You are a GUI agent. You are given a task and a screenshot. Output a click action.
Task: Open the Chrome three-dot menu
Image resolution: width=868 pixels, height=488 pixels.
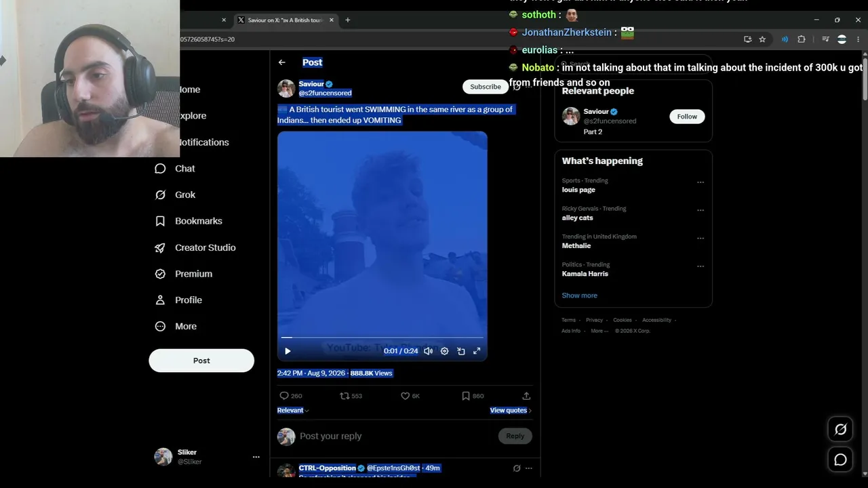pyautogui.click(x=858, y=39)
